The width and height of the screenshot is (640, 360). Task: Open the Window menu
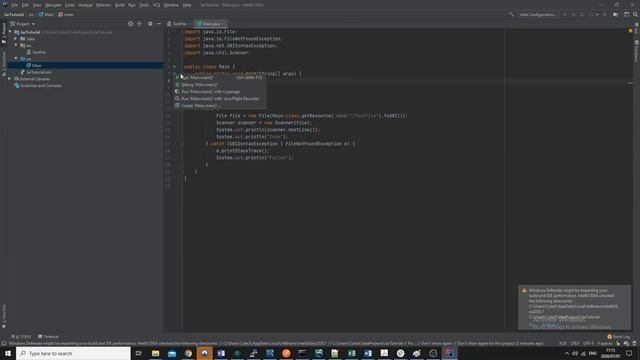(x=171, y=5)
